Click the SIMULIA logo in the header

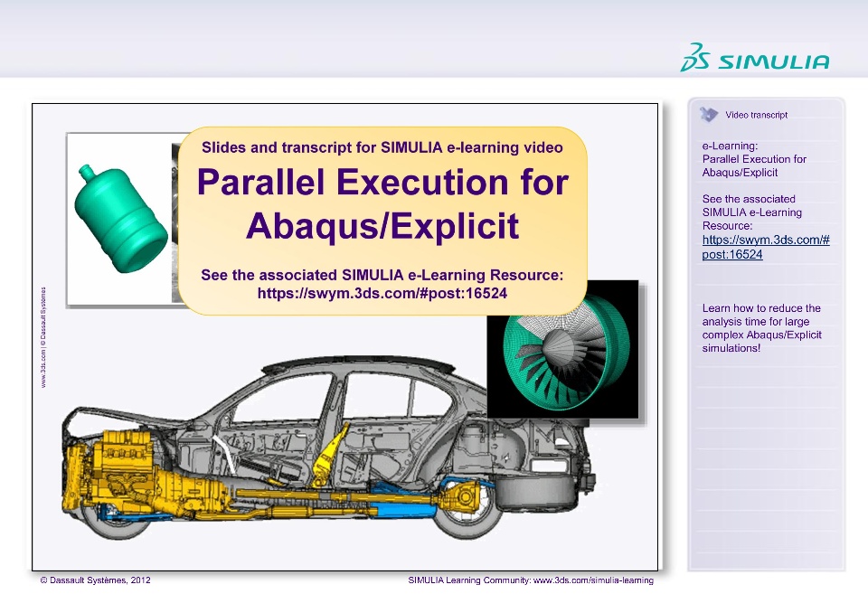pos(755,58)
